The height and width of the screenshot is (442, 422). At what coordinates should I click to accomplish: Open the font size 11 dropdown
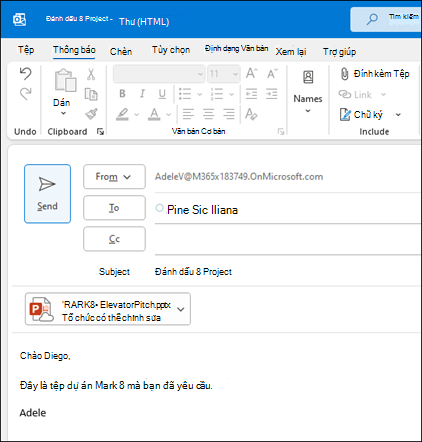tap(223, 74)
